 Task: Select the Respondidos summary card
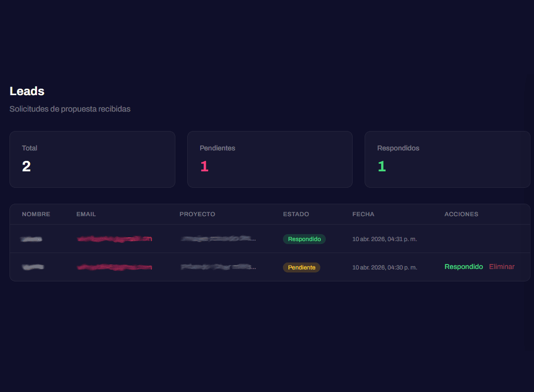[x=447, y=159]
